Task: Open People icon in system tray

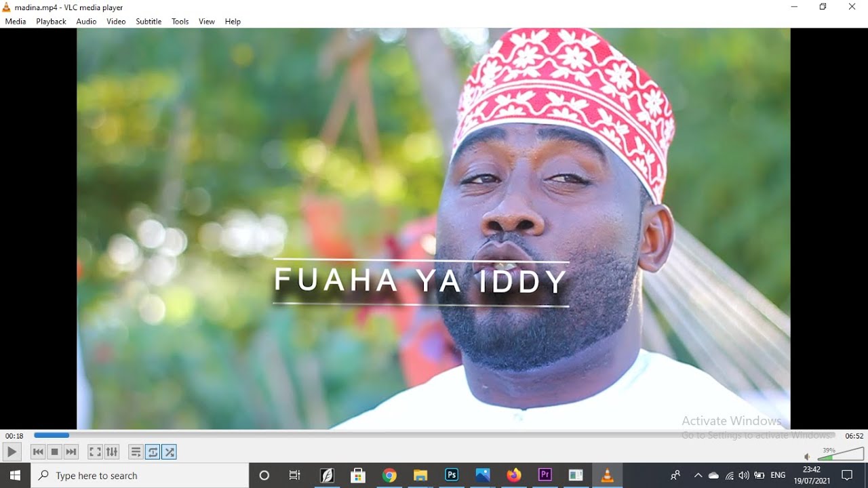Action: (x=675, y=475)
